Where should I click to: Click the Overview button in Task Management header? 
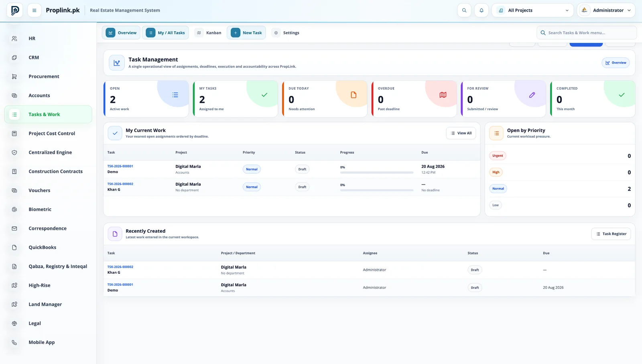616,63
